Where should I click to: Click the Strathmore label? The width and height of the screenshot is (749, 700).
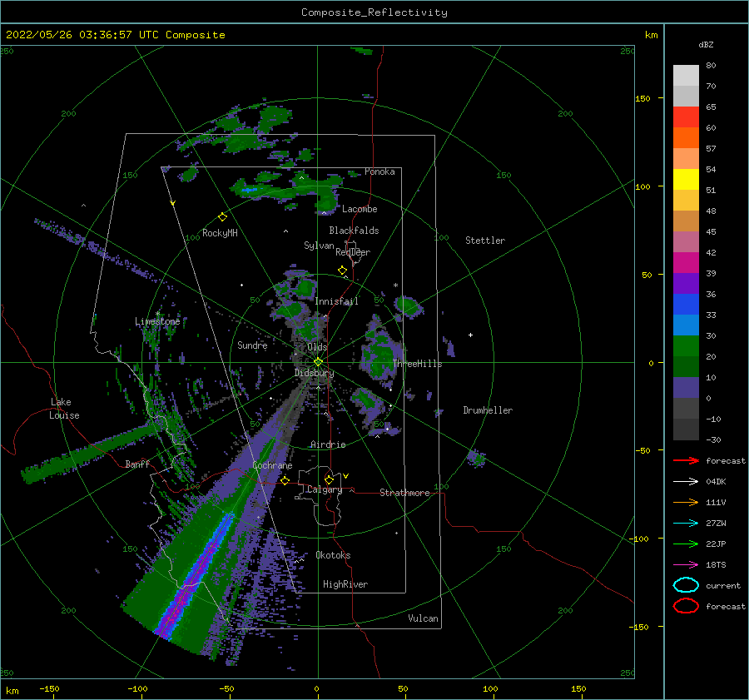coord(404,493)
